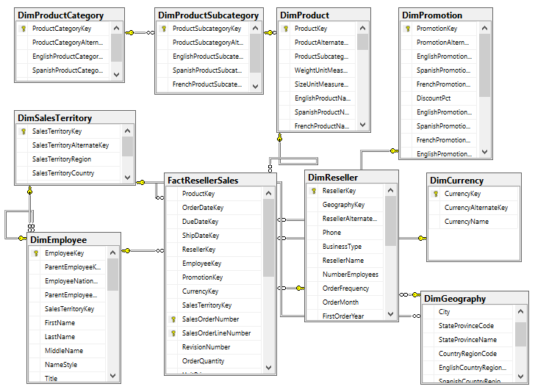Click the key icon beside SalesTerritoryKey in DimSalesTerritory
The width and height of the screenshot is (535, 392).
24,131
